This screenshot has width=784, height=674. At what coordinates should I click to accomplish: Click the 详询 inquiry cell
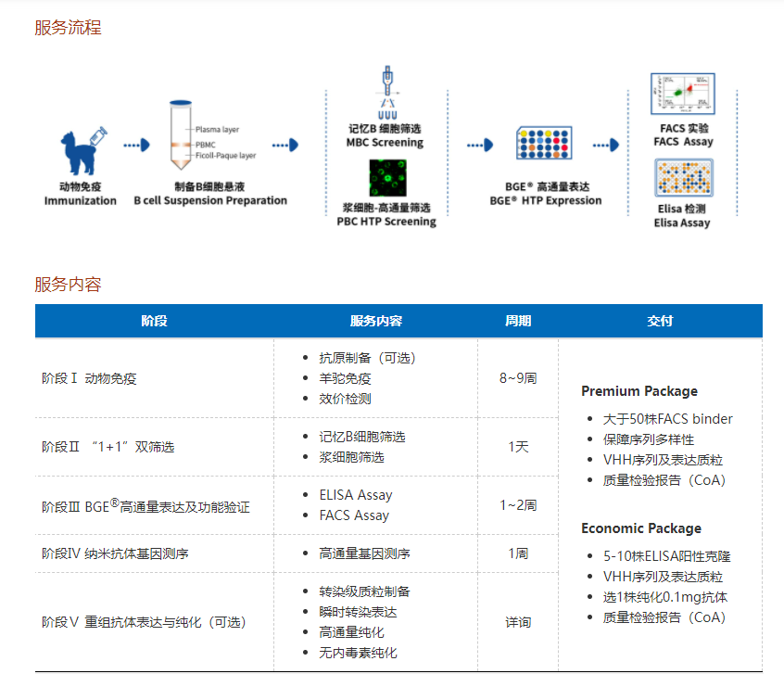518,622
